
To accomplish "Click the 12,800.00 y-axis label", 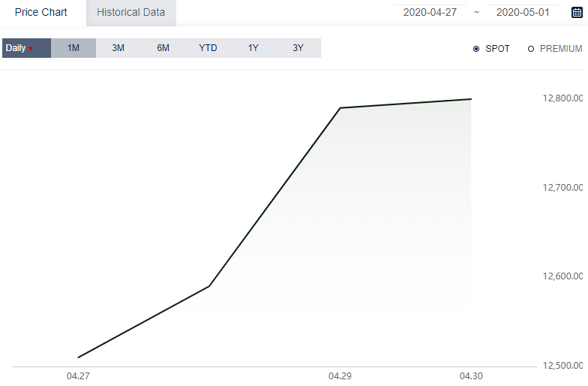I will click(x=562, y=98).
